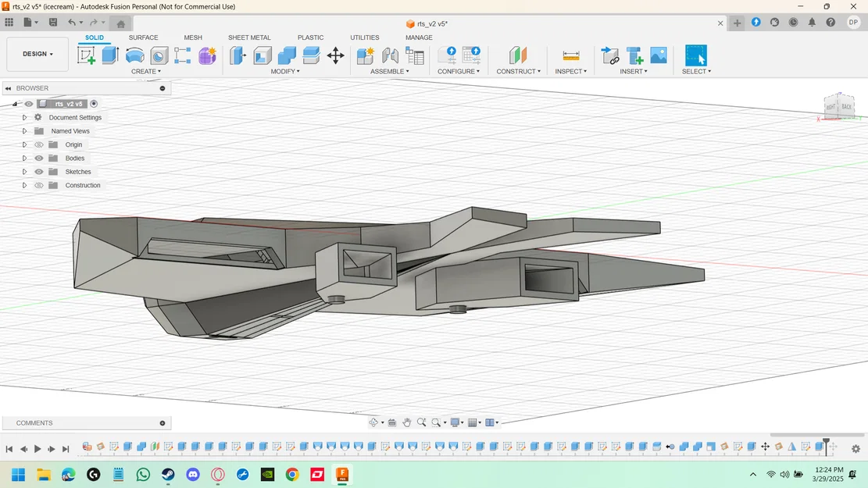Viewport: 868px width, 488px height.
Task: Collapse the BROWSER panel arrows
Action: click(x=9, y=88)
